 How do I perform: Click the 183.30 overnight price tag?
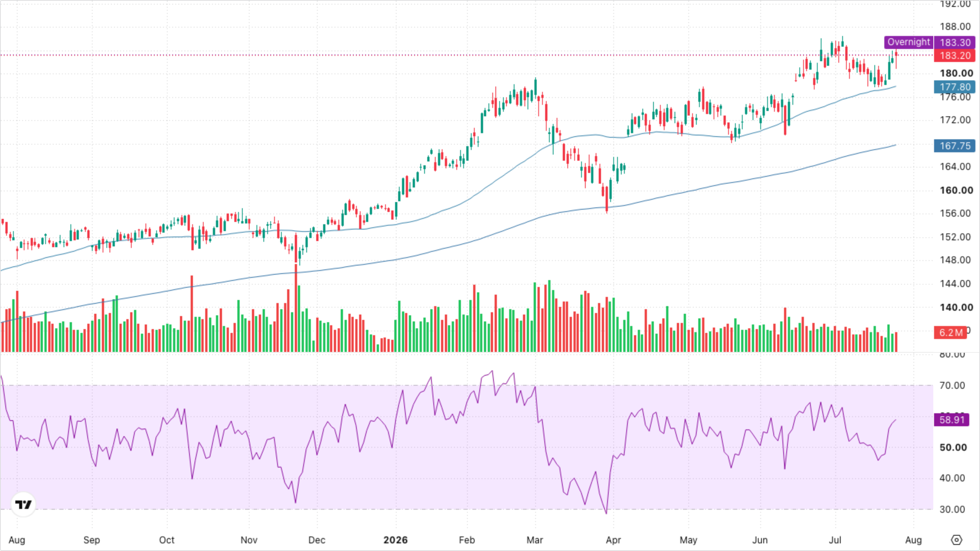pyautogui.click(x=955, y=42)
